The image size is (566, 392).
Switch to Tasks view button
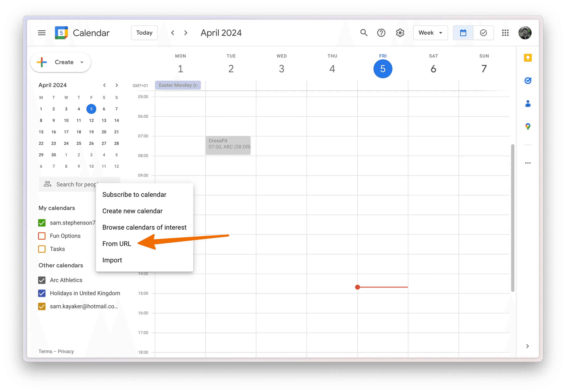pyautogui.click(x=483, y=33)
